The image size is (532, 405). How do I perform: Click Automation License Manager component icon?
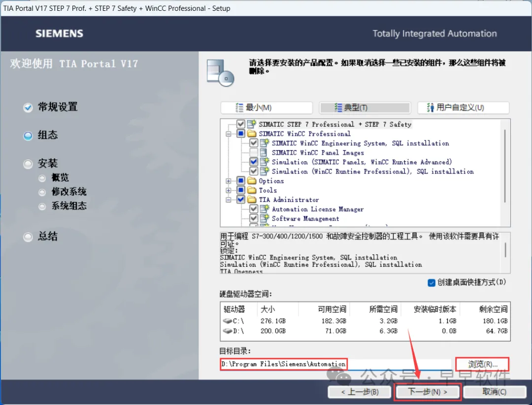(x=265, y=209)
